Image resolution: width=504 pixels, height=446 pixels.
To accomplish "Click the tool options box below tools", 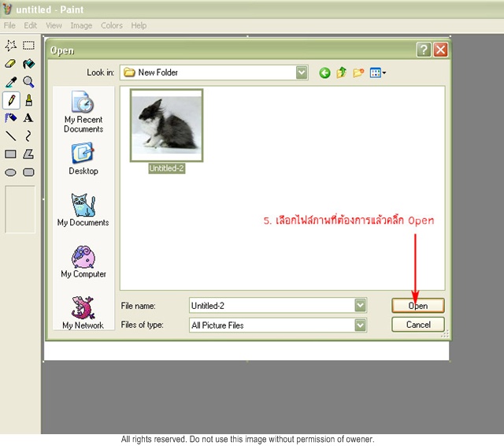I will (x=20, y=210).
